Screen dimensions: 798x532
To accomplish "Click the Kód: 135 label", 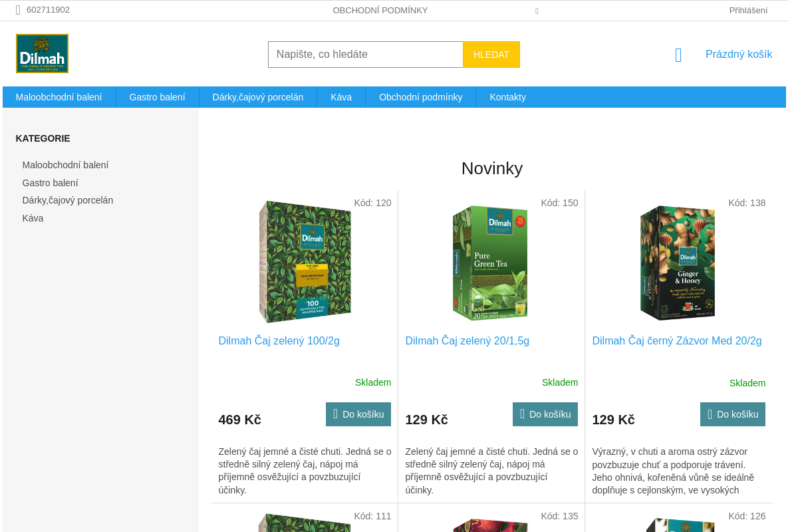I will [559, 516].
